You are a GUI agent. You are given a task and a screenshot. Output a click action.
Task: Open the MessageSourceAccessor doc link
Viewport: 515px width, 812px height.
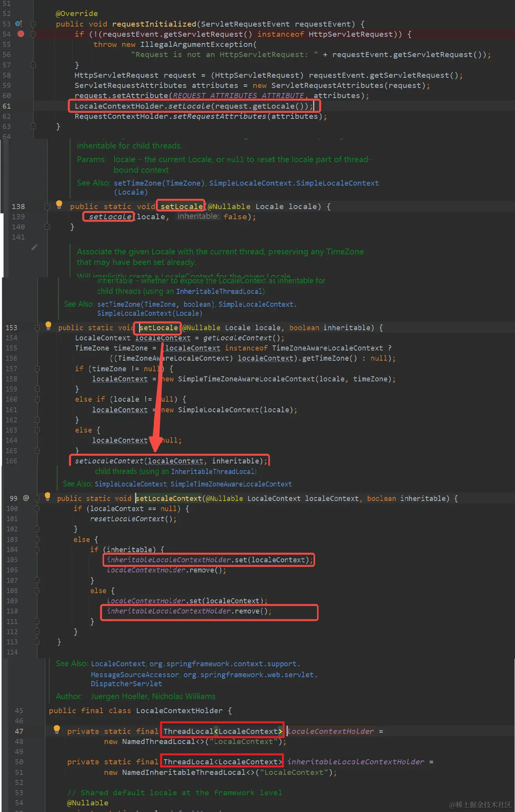coord(135,674)
